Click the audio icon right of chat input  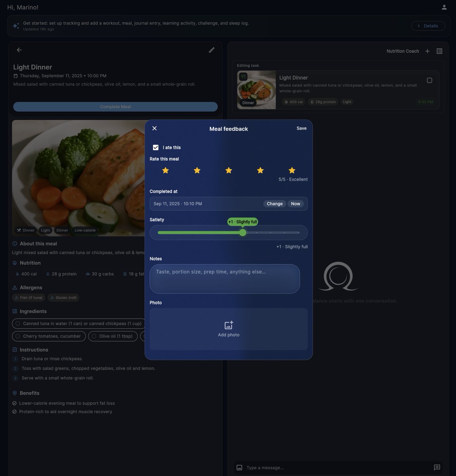point(437,467)
